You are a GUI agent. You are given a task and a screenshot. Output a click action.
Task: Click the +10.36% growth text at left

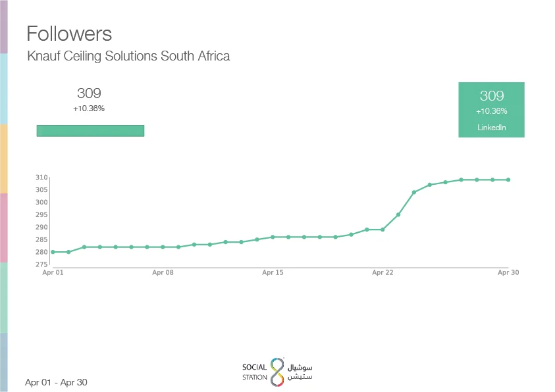(89, 109)
